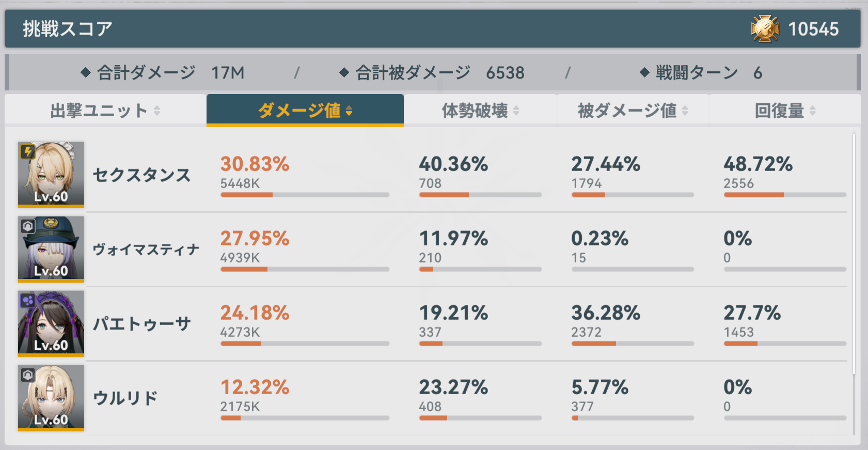Click the lightning class icon on セクスタンス portrait
This screenshot has width=868, height=450.
pos(28,152)
